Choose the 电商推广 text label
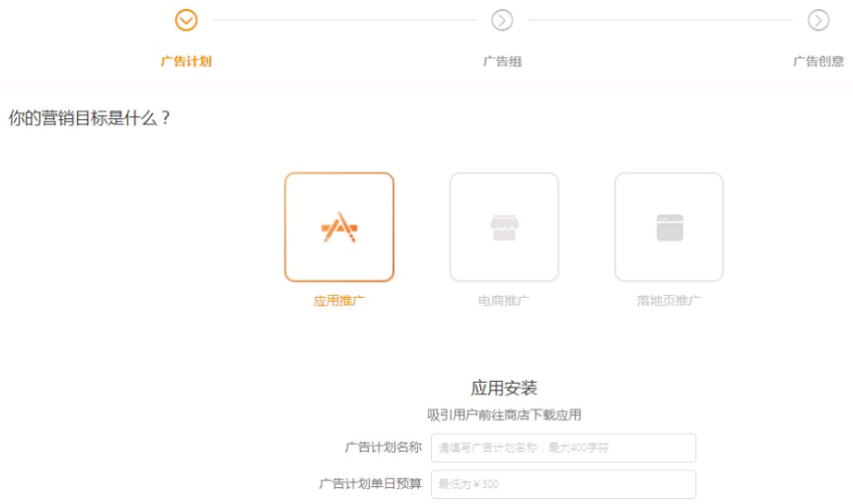The image size is (853, 504). (504, 301)
